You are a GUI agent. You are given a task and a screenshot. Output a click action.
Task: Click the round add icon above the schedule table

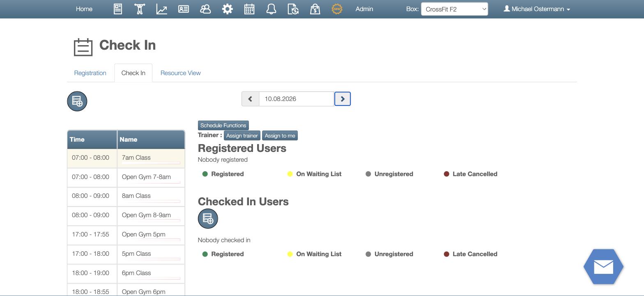tap(77, 101)
